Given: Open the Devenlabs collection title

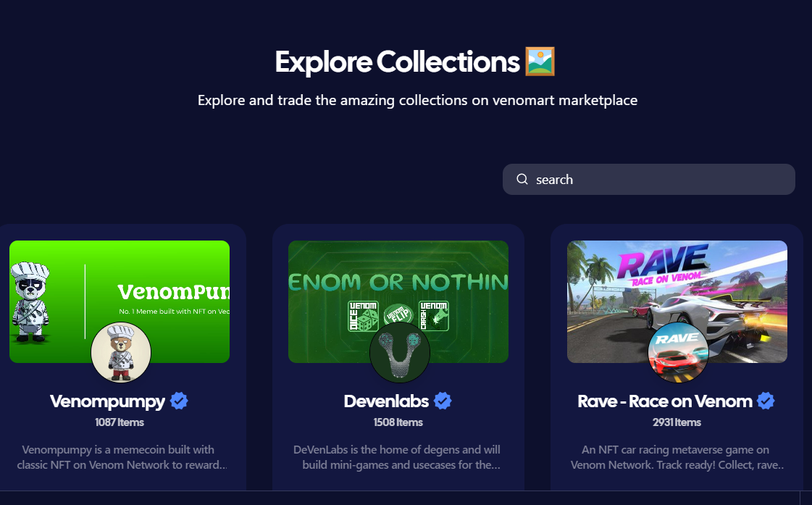Looking at the screenshot, I should [386, 401].
